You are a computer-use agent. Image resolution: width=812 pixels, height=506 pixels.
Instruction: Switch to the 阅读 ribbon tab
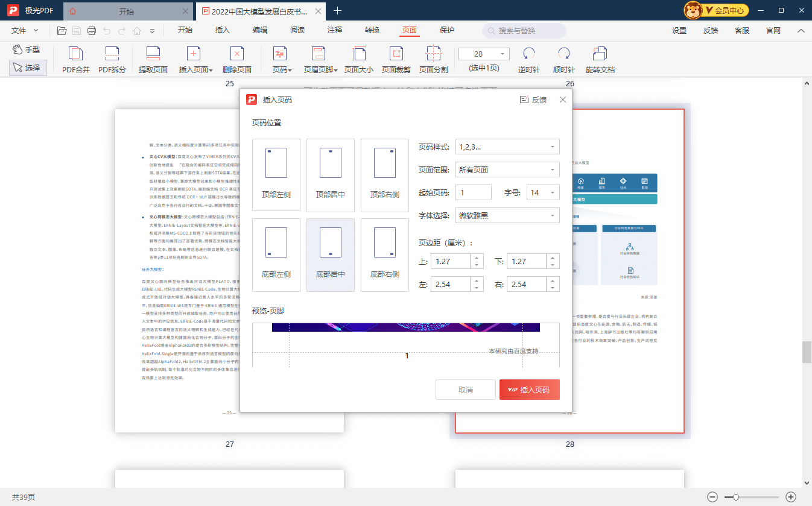pos(297,30)
